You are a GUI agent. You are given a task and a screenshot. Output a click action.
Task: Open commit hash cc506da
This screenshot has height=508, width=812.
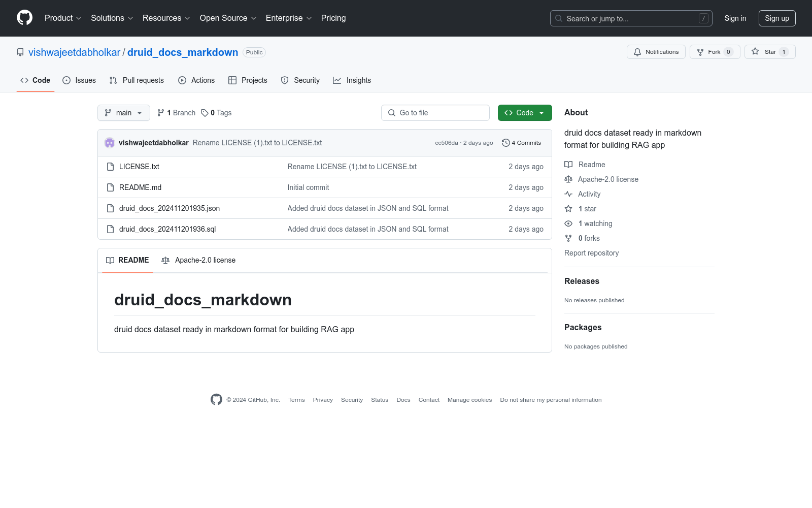pos(447,143)
